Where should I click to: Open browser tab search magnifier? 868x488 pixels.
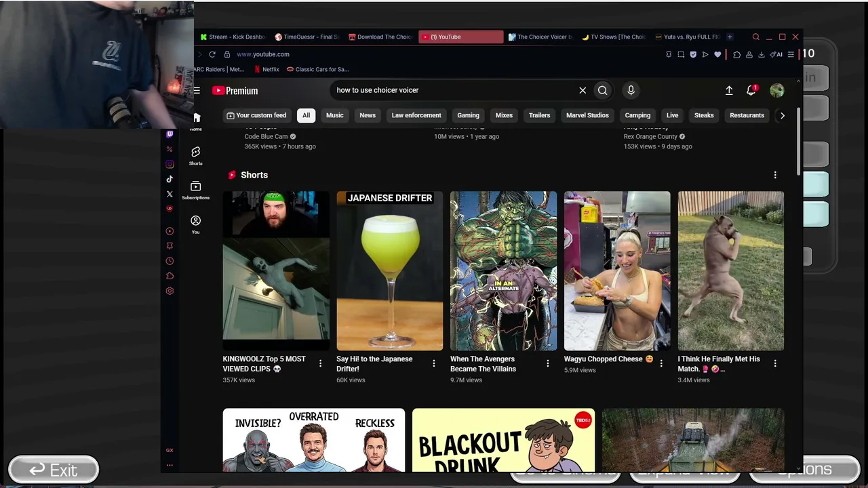pos(755,37)
